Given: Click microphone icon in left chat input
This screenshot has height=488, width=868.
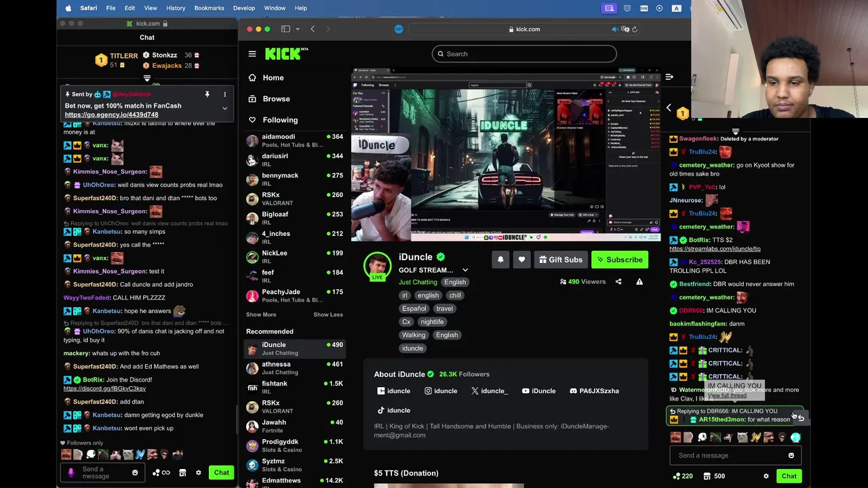Looking at the screenshot, I should click(71, 473).
